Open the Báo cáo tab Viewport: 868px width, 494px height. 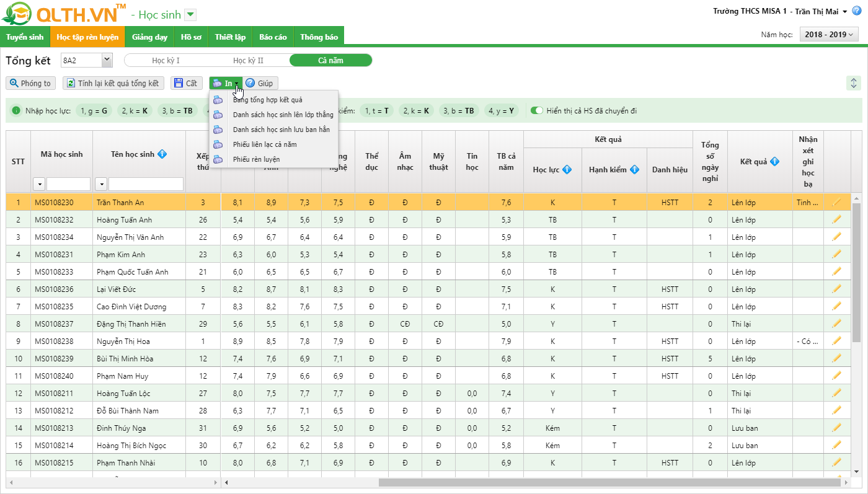[x=273, y=37]
